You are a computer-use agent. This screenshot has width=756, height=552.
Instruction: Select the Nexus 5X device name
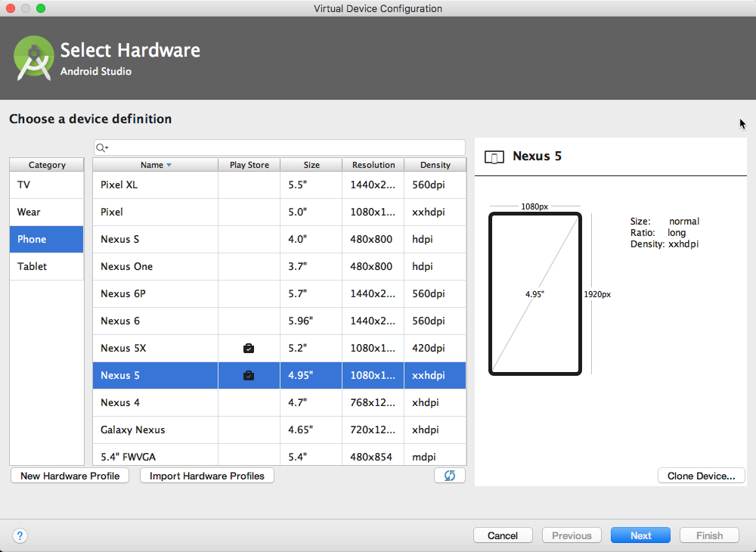click(x=123, y=348)
